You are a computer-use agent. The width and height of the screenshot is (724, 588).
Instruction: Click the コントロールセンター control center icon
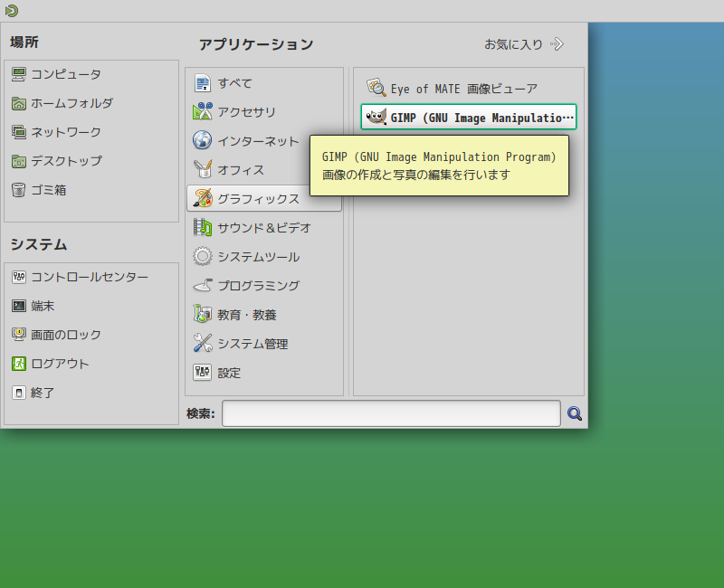[18, 277]
